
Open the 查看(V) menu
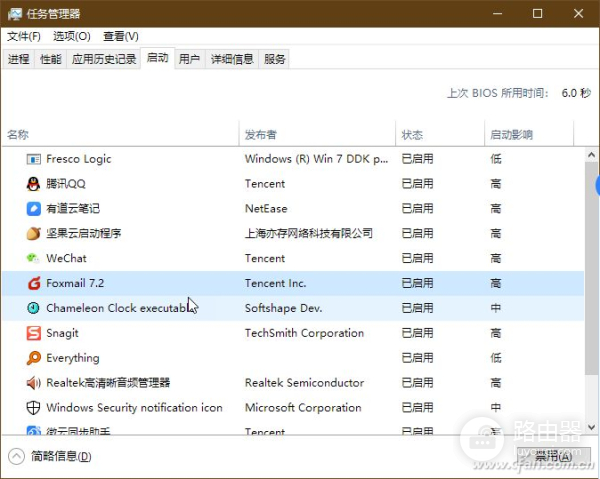[x=121, y=36]
